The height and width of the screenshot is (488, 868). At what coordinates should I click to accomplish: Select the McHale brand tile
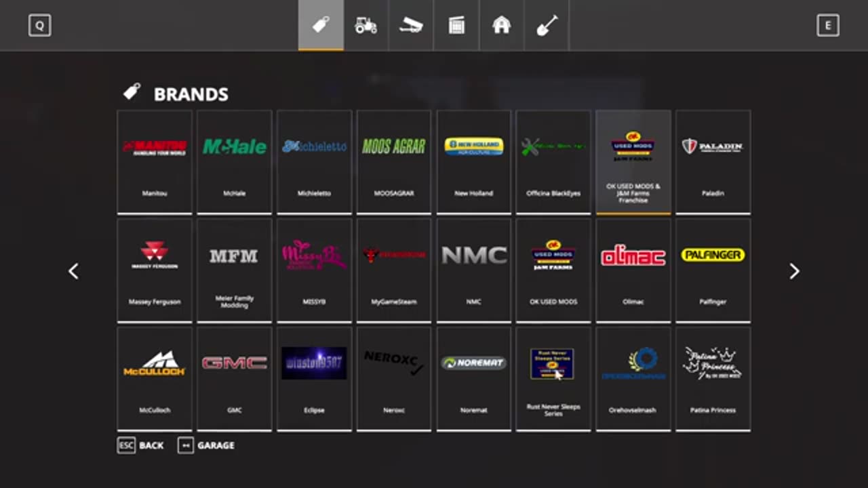[235, 162]
